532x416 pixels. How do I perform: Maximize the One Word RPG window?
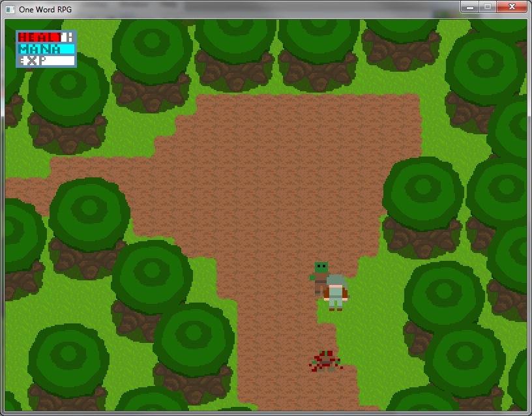(488, 7)
